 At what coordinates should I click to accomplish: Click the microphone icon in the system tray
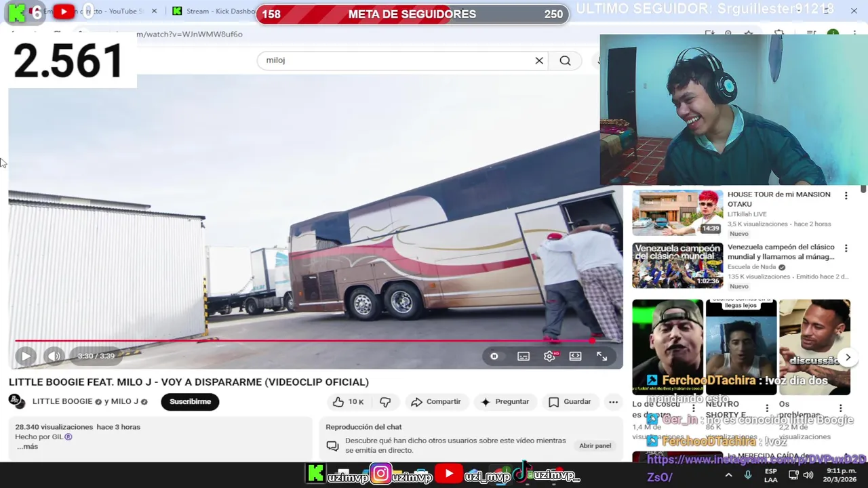pos(748,476)
